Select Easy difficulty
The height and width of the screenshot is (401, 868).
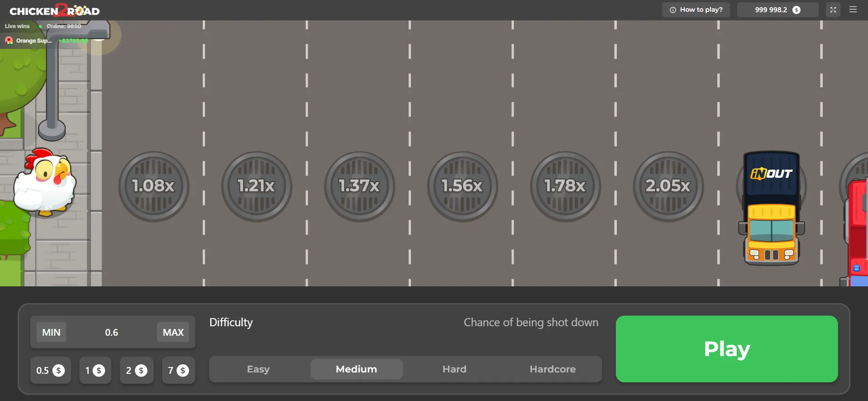point(258,369)
